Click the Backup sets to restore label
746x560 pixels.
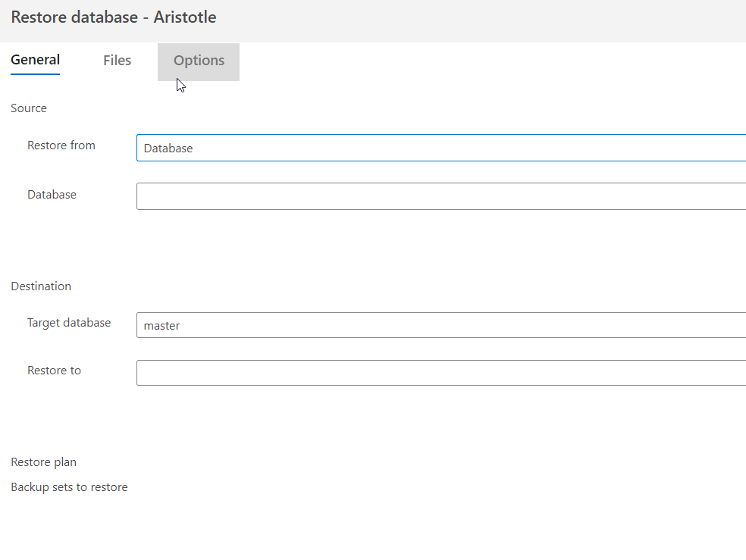pyautogui.click(x=69, y=487)
